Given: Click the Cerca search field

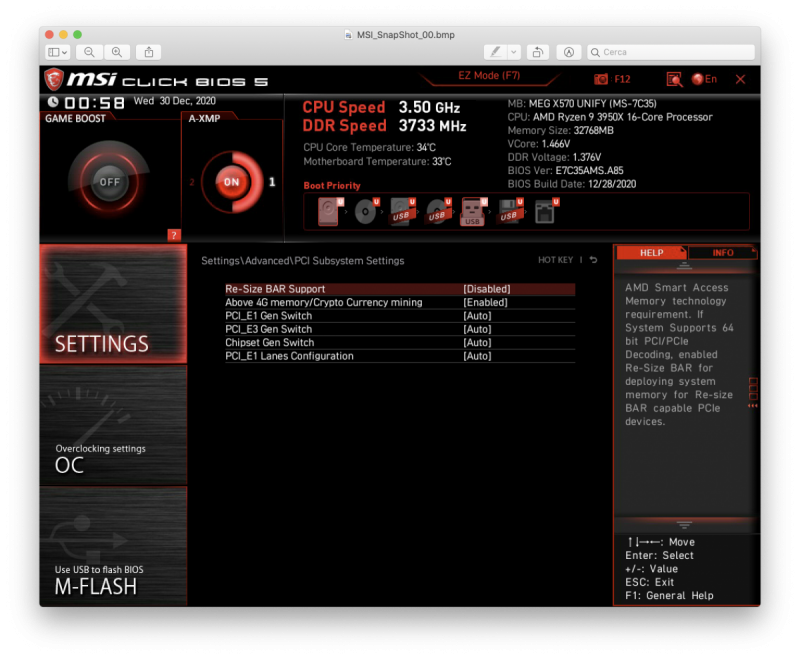Looking at the screenshot, I should (x=670, y=52).
